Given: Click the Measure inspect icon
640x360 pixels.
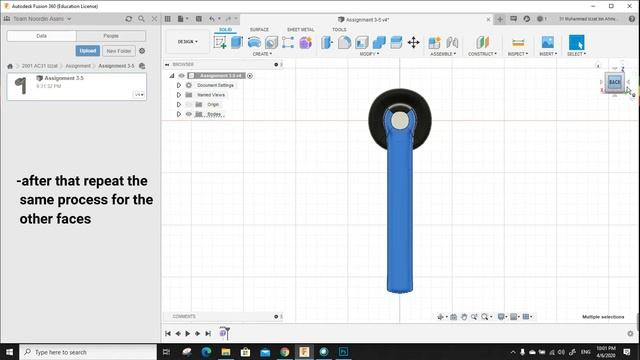Looking at the screenshot, I should click(x=518, y=42).
